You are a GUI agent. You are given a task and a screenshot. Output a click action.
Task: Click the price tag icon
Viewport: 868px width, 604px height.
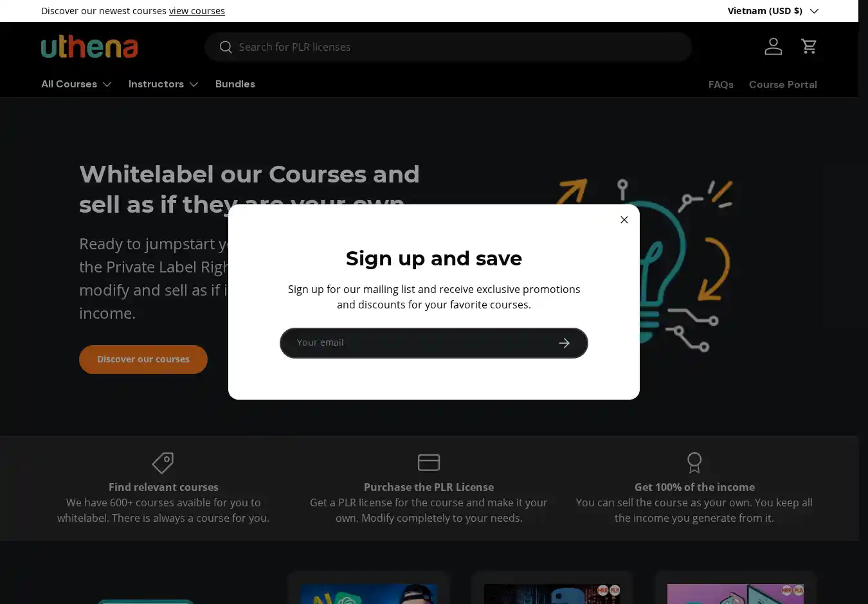point(163,463)
